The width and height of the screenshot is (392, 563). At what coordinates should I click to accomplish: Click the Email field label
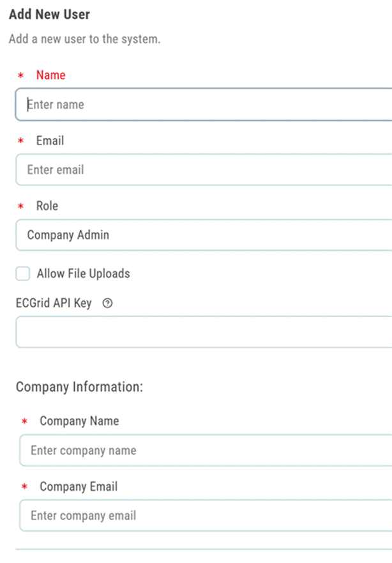tap(49, 141)
